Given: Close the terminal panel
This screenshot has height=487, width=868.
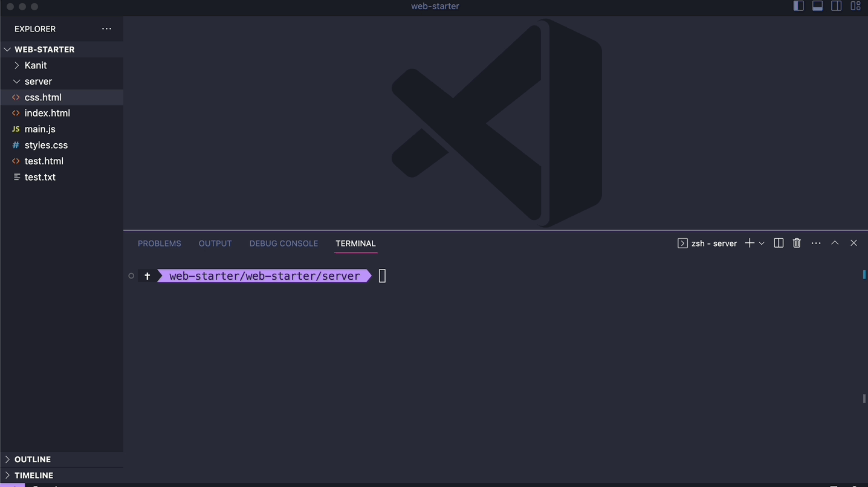Looking at the screenshot, I should (853, 243).
